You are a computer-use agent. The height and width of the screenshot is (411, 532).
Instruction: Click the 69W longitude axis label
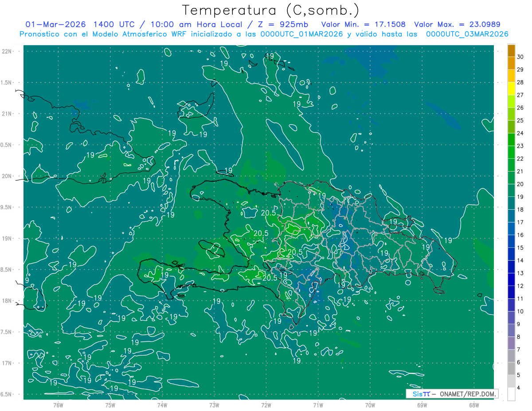422,405
